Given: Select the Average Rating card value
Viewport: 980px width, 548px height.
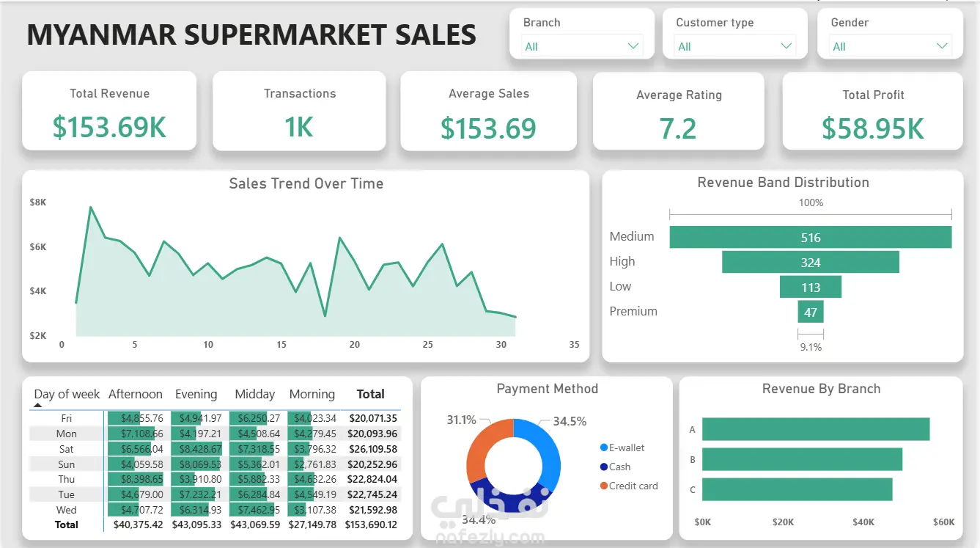Looking at the screenshot, I should [x=678, y=128].
